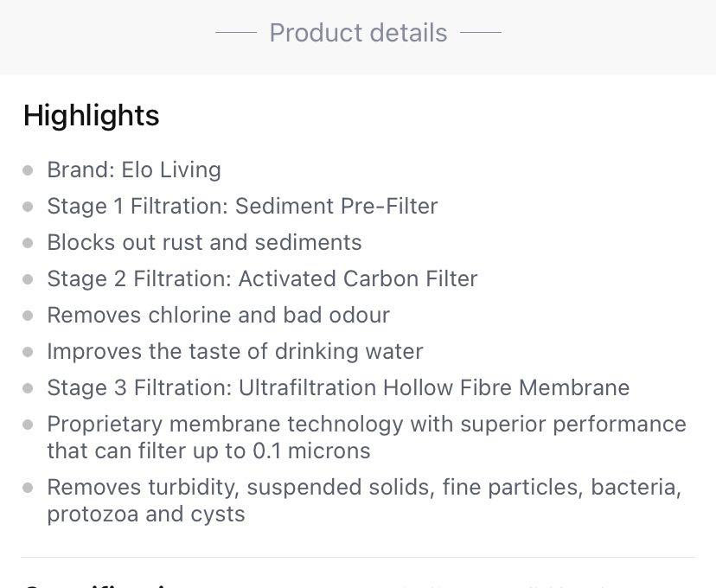Viewport: 716px width, 588px height.
Task: Click the bullet beside Stage 2 Filtration
Action: pyautogui.click(x=29, y=279)
